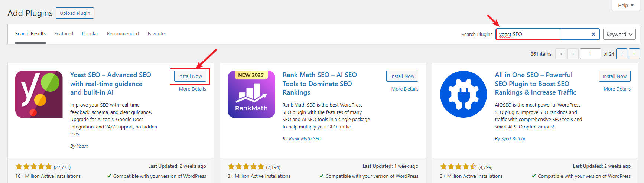644x183 pixels.
Task: Go to the next page of results
Action: [x=622, y=54]
